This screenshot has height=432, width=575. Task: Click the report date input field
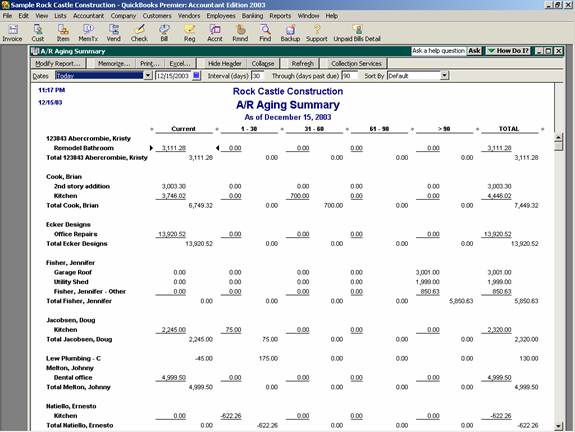pos(173,76)
